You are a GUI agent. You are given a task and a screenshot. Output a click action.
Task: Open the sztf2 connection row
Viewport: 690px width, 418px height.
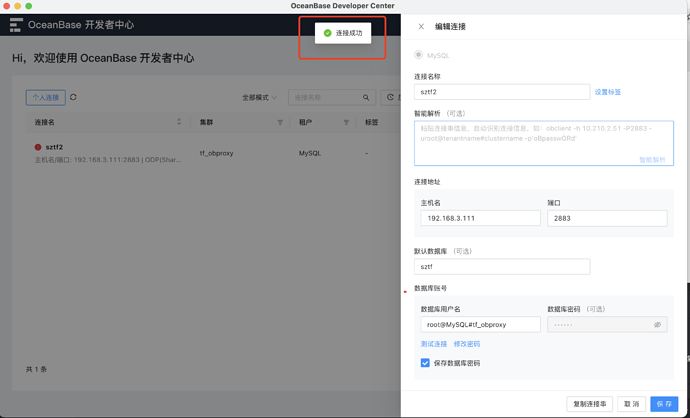click(x=211, y=153)
